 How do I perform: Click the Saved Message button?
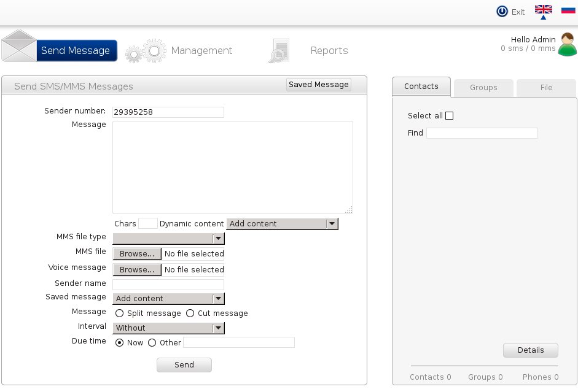[x=319, y=85]
